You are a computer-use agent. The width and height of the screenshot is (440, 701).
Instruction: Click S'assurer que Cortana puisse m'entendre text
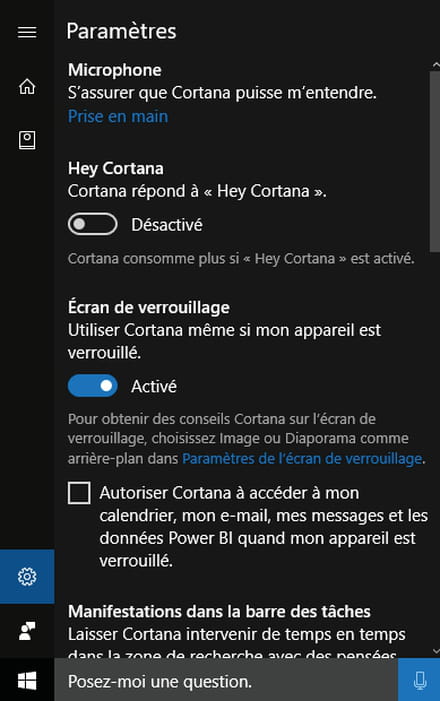pos(222,93)
